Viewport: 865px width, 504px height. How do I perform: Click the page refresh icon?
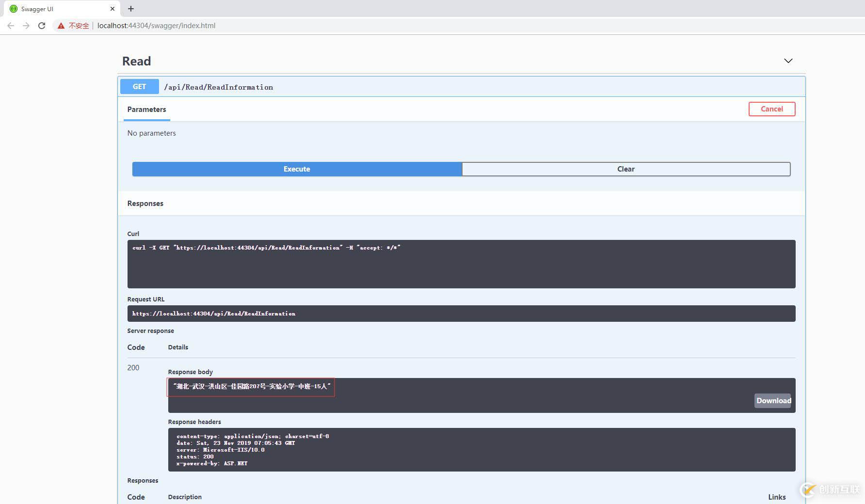(x=41, y=25)
